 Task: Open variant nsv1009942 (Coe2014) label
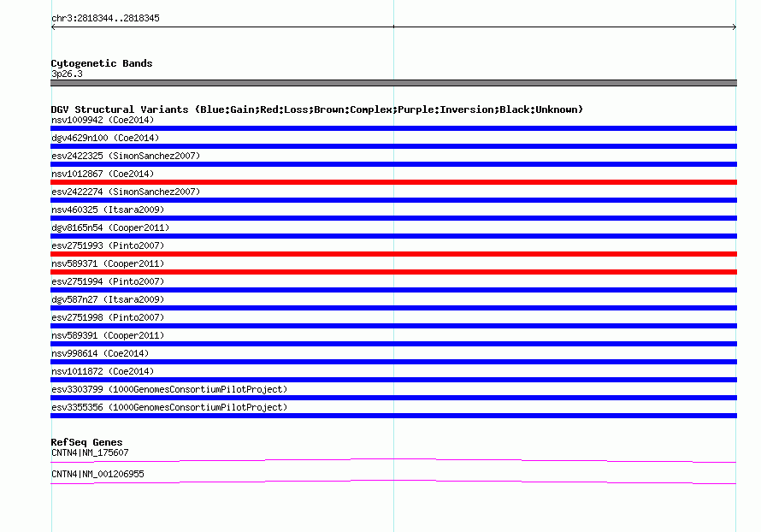[103, 120]
